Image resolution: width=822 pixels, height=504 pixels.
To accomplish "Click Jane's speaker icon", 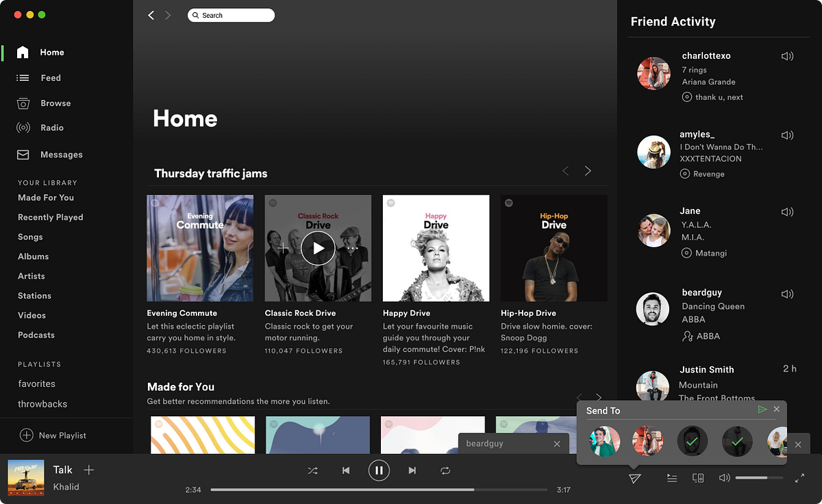I will click(787, 212).
